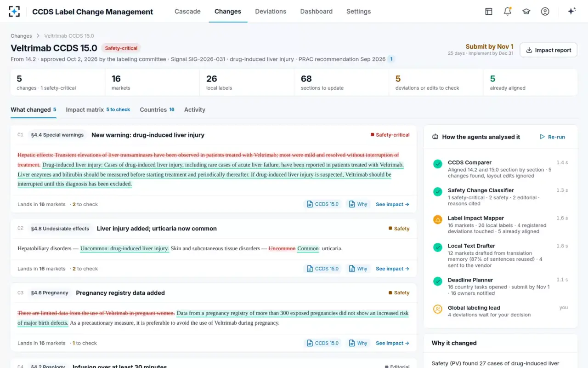Click the green check beside CCDS Comparer

point(438,164)
